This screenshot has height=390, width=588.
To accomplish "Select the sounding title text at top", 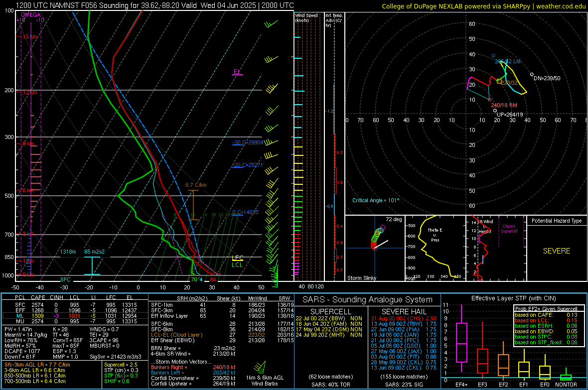I will point(154,5).
